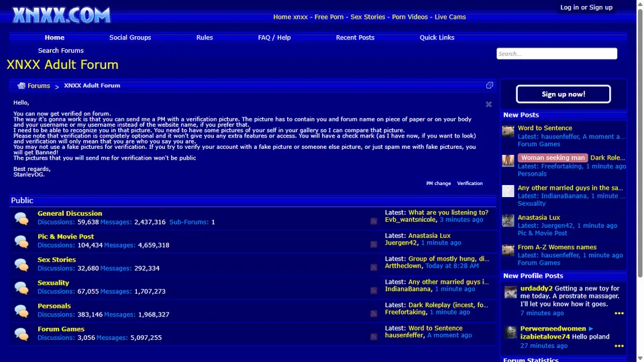Click urdaddy2 username in New Profile Posts
The width and height of the screenshot is (644, 362).
[x=536, y=288]
